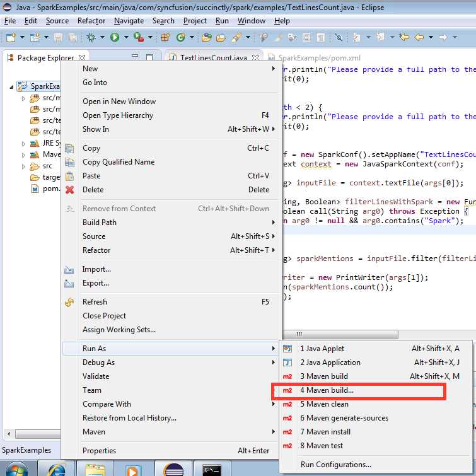Click the Open Type toolbar icon
The height and width of the screenshot is (476, 476).
coord(206,37)
